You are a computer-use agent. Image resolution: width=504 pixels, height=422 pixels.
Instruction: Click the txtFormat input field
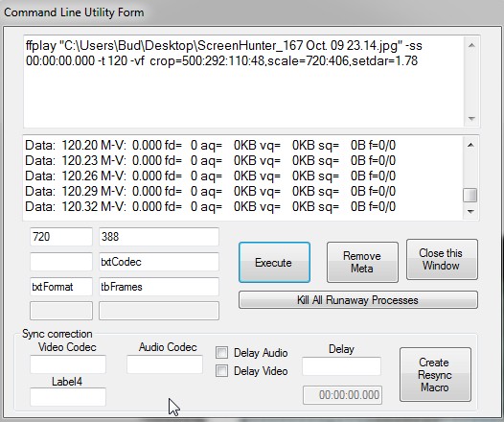tap(61, 286)
